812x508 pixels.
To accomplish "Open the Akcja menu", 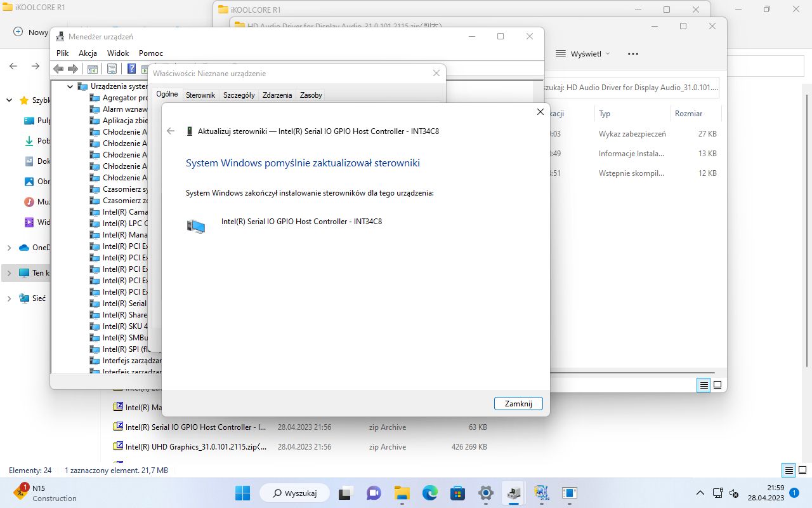I will [88, 53].
